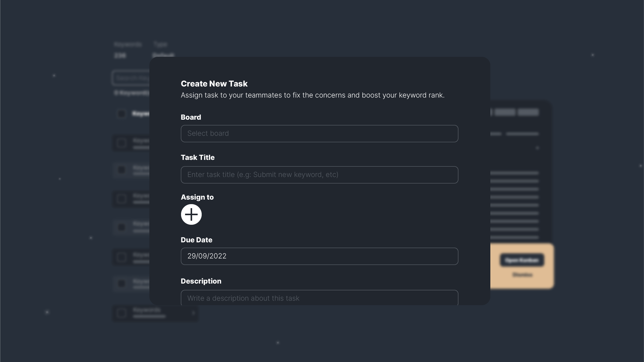Select the 'Select board' dropdown
The image size is (644, 362).
[319, 133]
